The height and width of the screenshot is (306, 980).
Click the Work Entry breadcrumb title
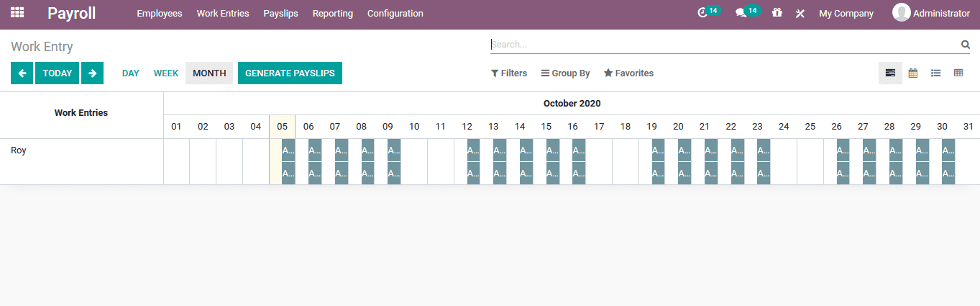(42, 47)
